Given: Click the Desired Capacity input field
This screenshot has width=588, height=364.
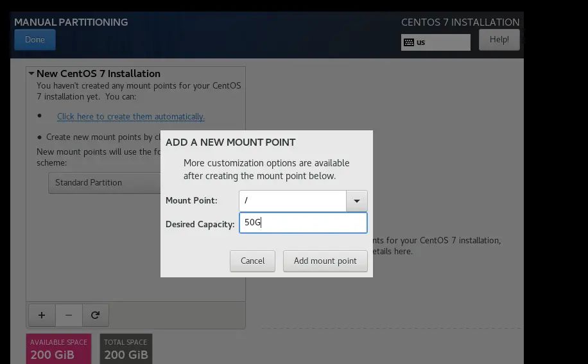Looking at the screenshot, I should pyautogui.click(x=303, y=223).
